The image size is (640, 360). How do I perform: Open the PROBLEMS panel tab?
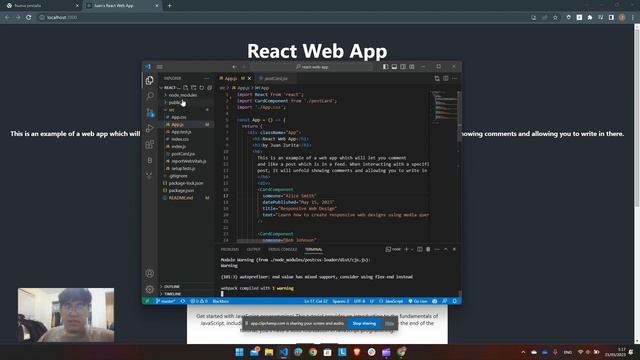[230, 249]
